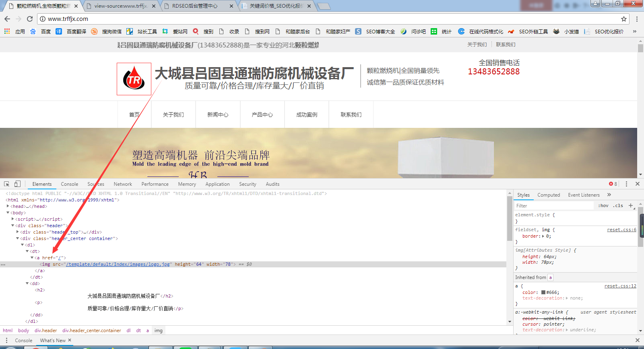Click the red error count indicator
The image size is (644, 349).
pyautogui.click(x=613, y=184)
